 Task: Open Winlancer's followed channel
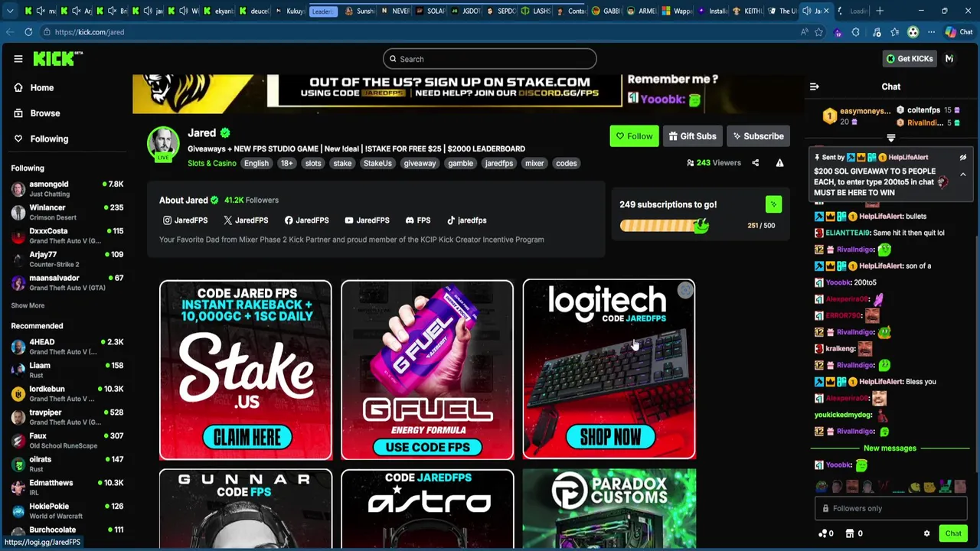[67, 212]
